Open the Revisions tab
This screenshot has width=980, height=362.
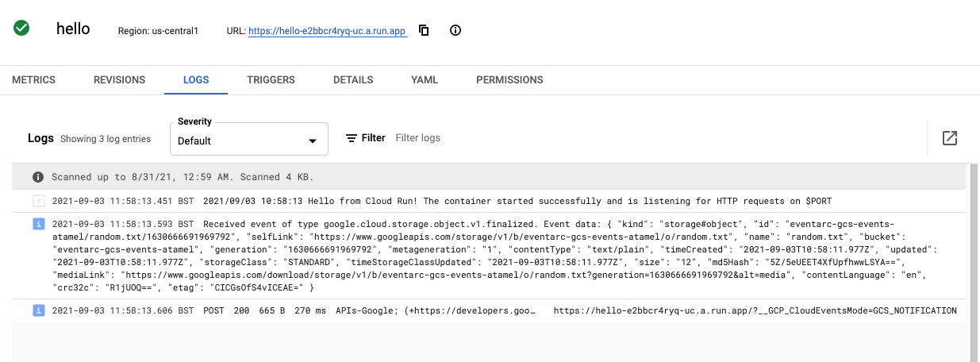point(119,80)
